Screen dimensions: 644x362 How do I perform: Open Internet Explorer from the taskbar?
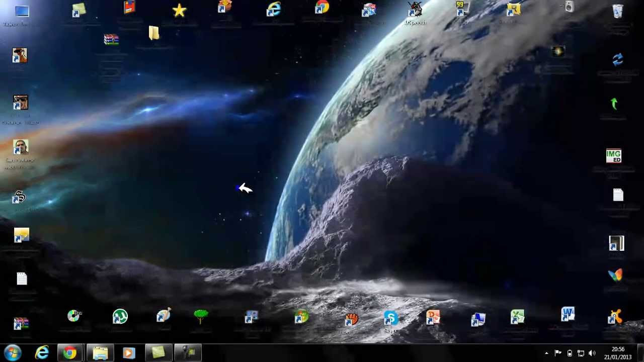click(x=42, y=353)
